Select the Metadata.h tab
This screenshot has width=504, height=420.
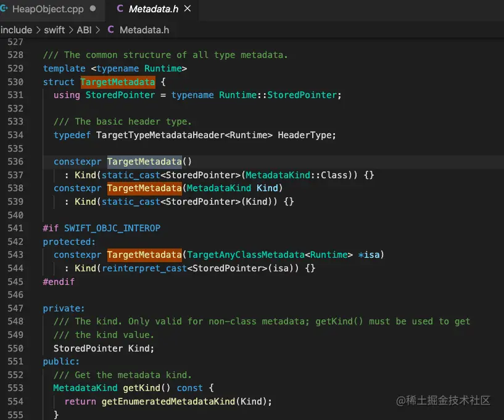pos(153,9)
